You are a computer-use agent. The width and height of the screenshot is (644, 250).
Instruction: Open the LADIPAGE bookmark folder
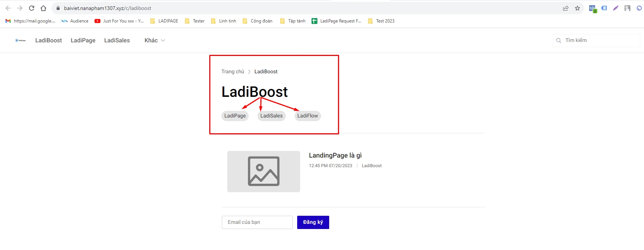pyautogui.click(x=164, y=21)
